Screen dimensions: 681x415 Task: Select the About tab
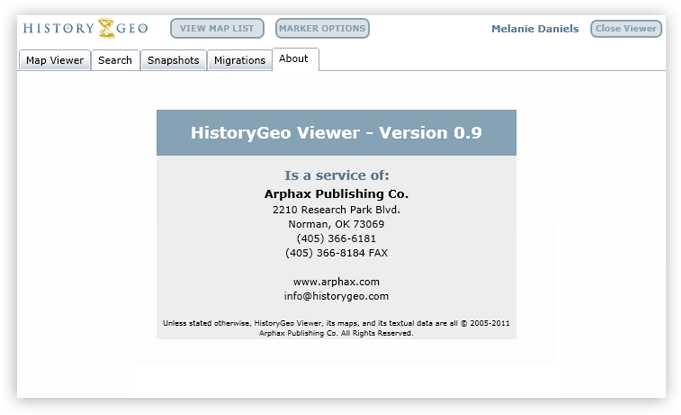click(x=295, y=59)
